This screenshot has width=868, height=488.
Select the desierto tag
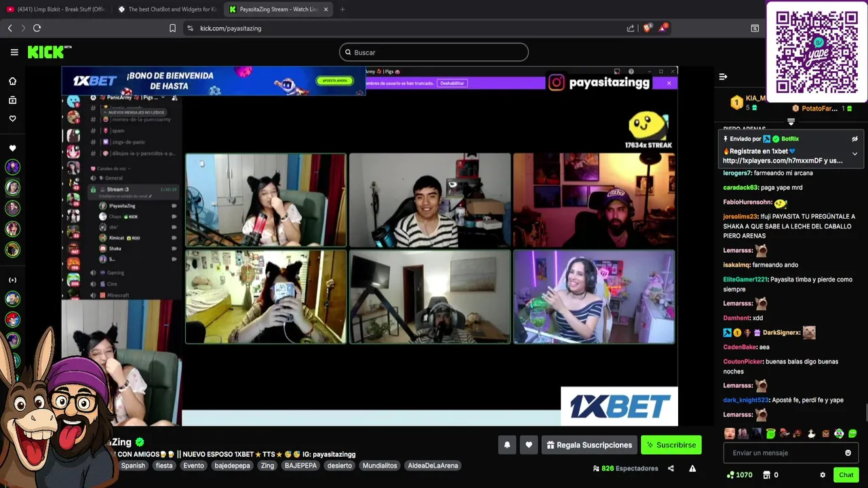339,466
